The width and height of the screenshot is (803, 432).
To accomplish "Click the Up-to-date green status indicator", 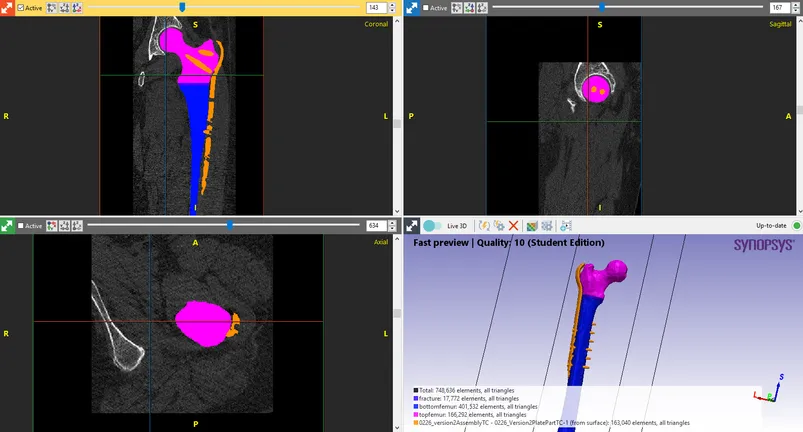I will [796, 226].
